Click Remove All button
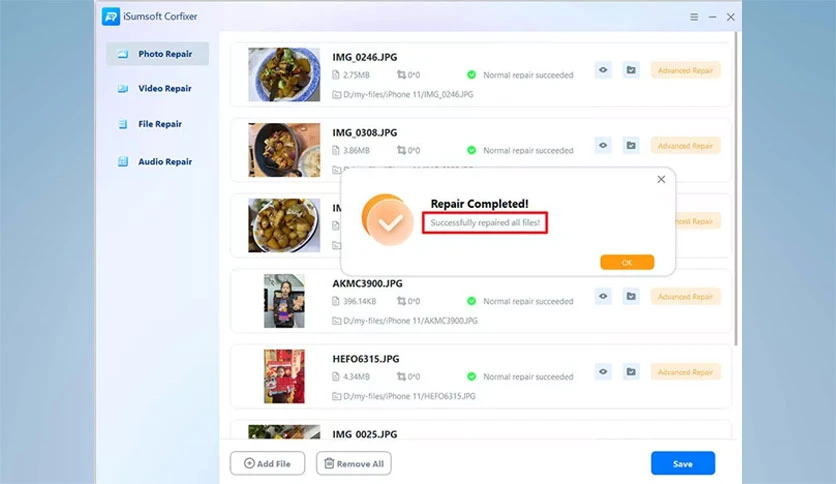This screenshot has height=484, width=836. [354, 463]
